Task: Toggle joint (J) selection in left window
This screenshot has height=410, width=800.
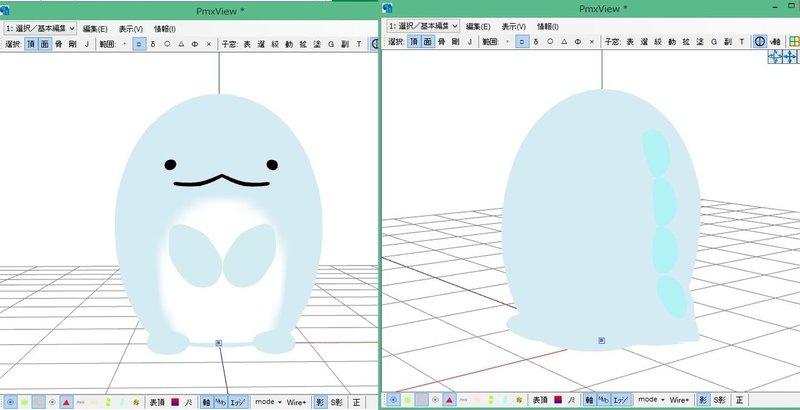Action: tap(86, 44)
